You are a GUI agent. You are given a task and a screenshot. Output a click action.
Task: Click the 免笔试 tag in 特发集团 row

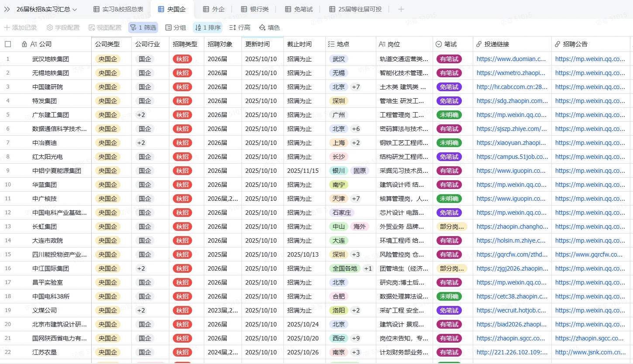click(x=449, y=101)
